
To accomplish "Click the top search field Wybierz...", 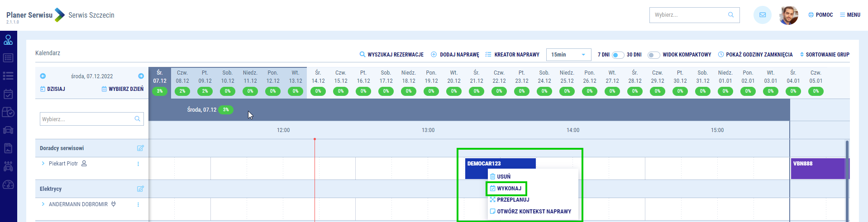I will pyautogui.click(x=689, y=15).
